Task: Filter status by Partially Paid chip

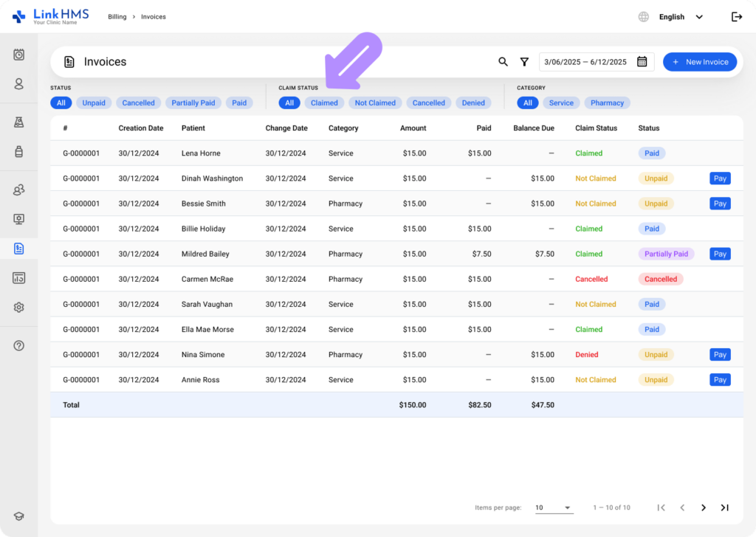Action: tap(193, 103)
